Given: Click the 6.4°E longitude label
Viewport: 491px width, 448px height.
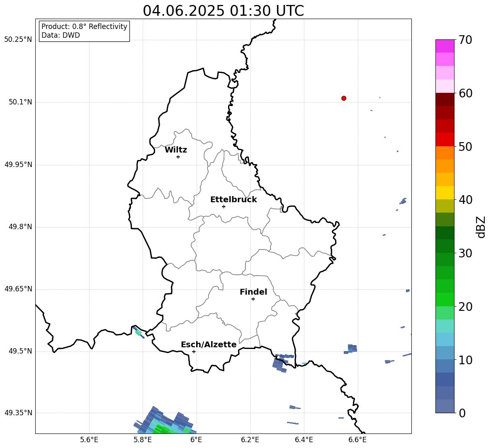Looking at the screenshot, I should pyautogui.click(x=304, y=440).
